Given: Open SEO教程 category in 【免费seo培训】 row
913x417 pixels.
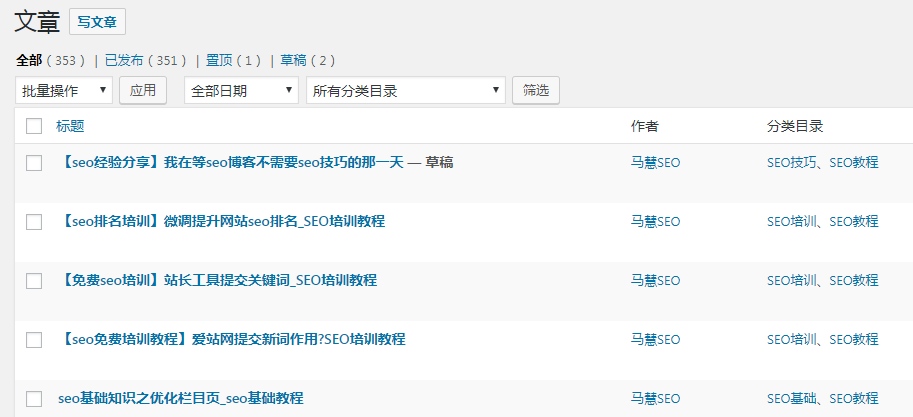Looking at the screenshot, I should pyautogui.click(x=854, y=280).
